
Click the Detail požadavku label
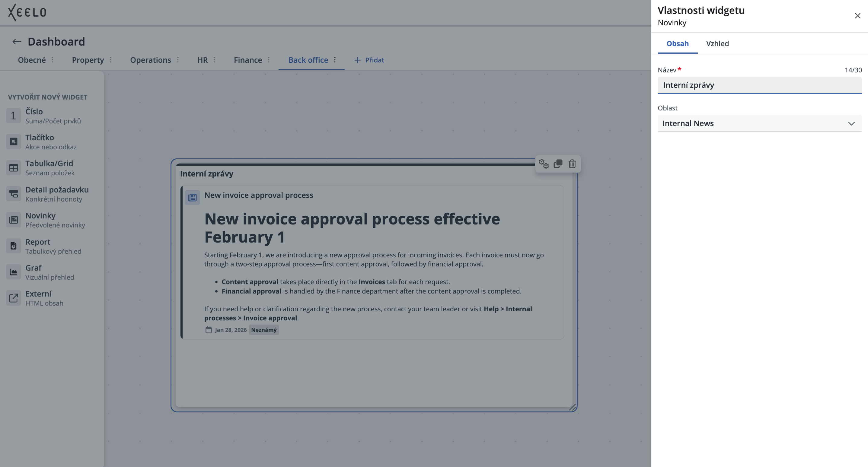pyautogui.click(x=57, y=189)
